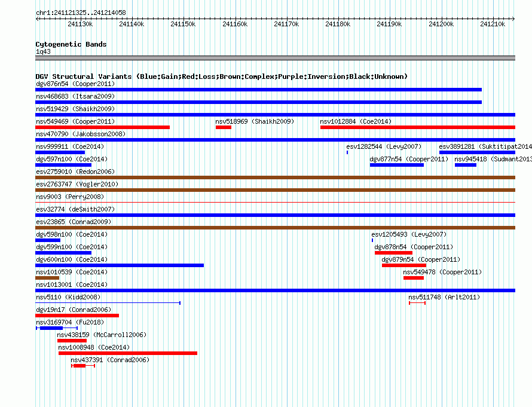Open the nsv438159 (McCarroll2006) red bar

click(72, 341)
